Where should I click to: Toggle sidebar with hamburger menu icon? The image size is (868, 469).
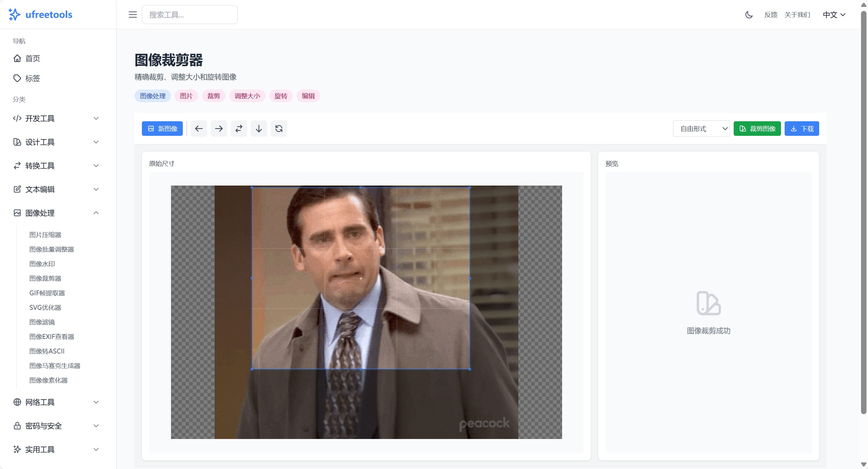[133, 15]
